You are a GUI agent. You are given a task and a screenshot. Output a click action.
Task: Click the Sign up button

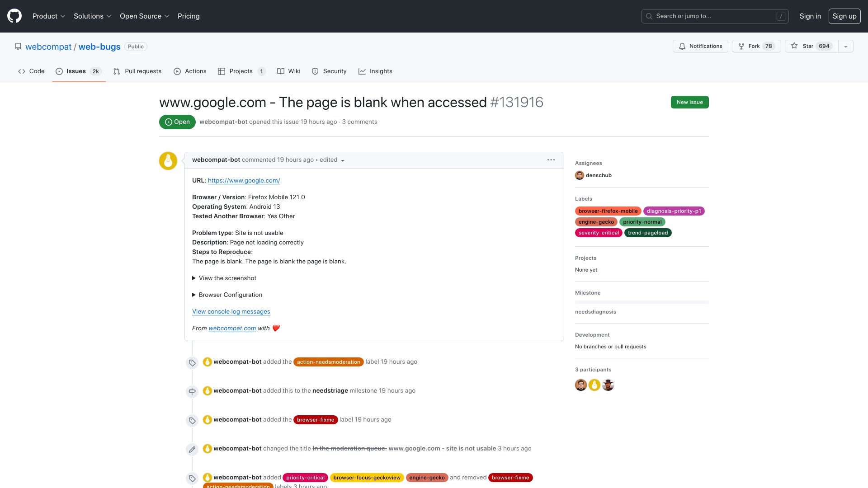[844, 16]
